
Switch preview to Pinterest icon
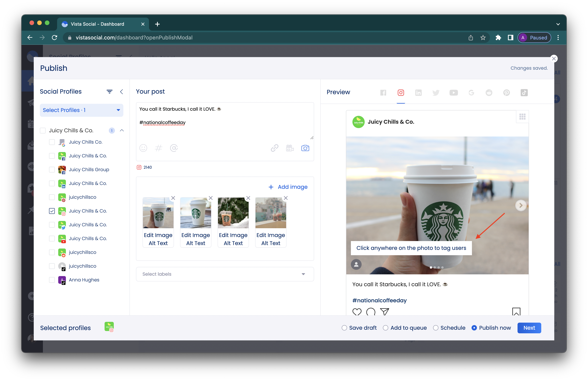click(506, 93)
